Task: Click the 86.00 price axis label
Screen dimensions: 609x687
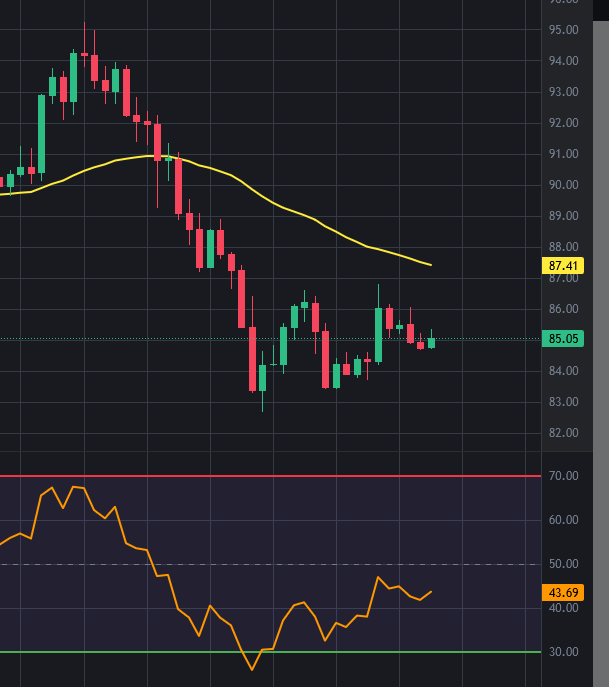Action: point(563,309)
